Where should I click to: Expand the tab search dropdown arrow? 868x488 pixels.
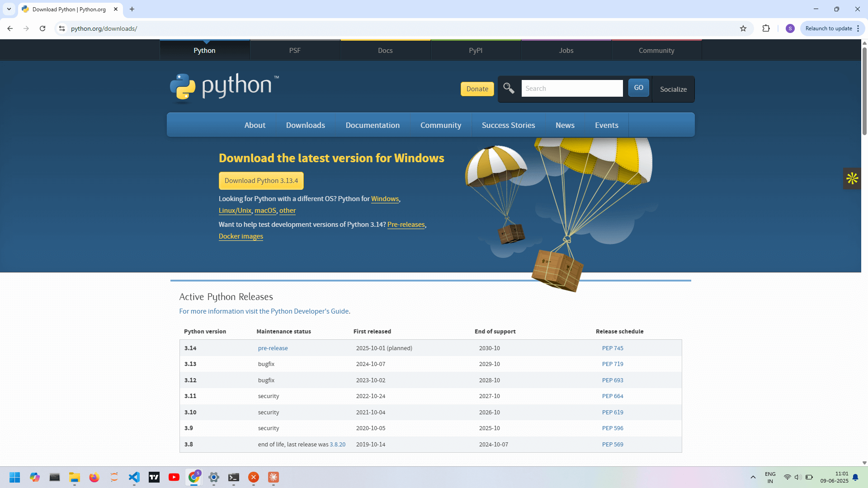9,9
